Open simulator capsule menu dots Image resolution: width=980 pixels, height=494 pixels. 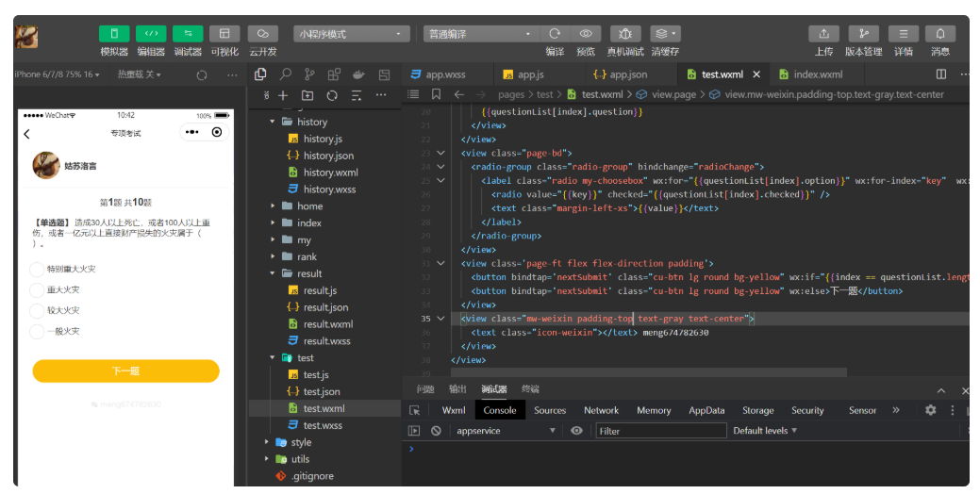(x=191, y=132)
